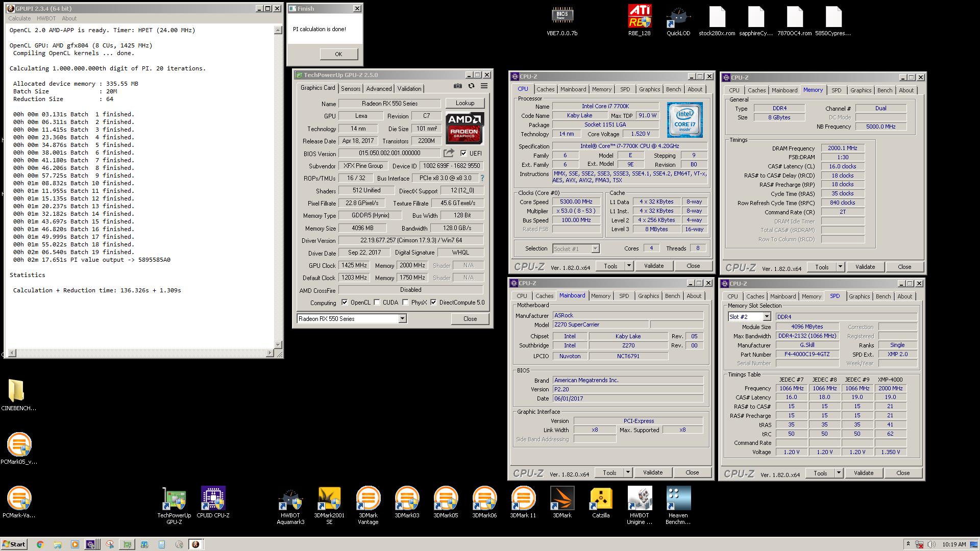
Task: Open the HWBOT menu in GPUPI
Action: 46,18
